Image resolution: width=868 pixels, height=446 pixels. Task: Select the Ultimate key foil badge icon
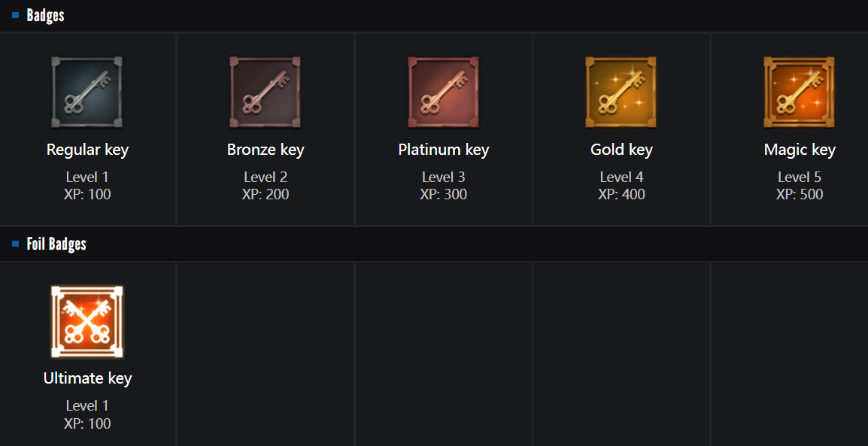87,321
